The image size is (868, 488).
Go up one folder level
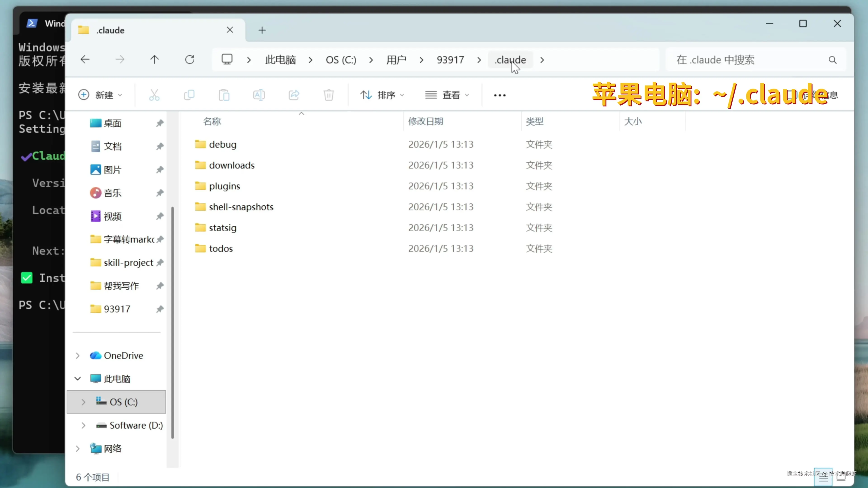[154, 60]
